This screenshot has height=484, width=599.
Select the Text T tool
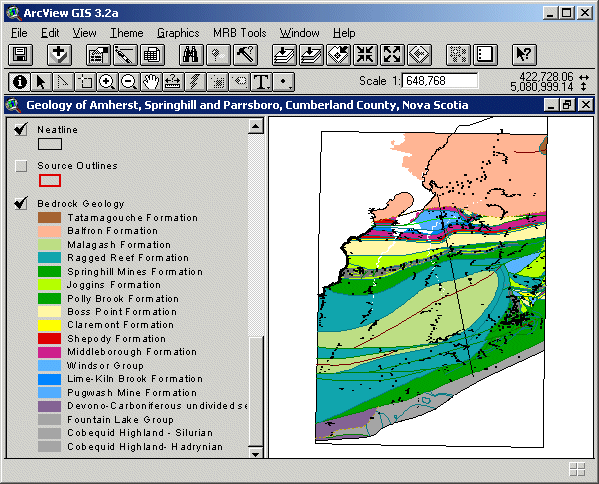pos(262,82)
